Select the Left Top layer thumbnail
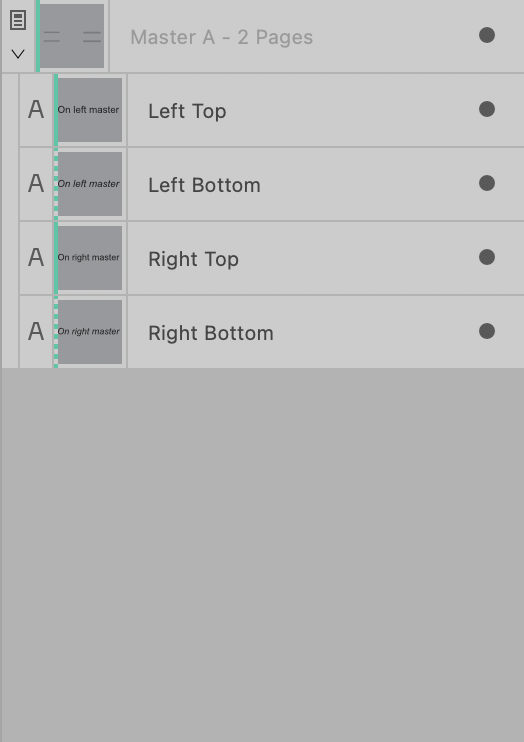The width and height of the screenshot is (524, 742). coord(90,110)
